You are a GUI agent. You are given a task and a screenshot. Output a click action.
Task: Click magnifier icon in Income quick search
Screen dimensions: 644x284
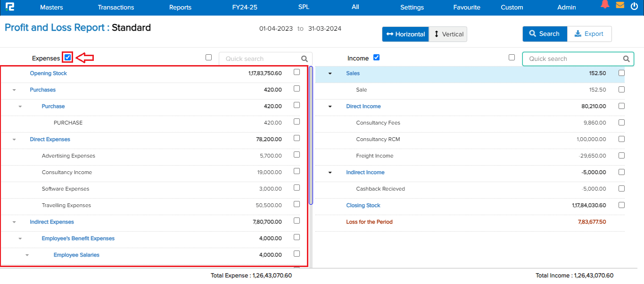click(626, 59)
